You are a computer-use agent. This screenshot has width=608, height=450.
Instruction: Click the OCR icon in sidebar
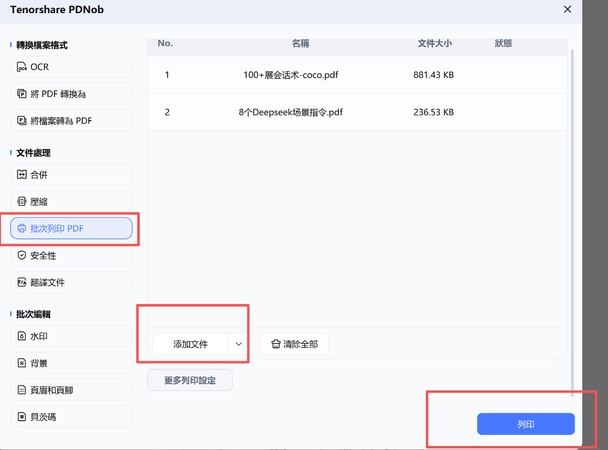pyautogui.click(x=22, y=67)
